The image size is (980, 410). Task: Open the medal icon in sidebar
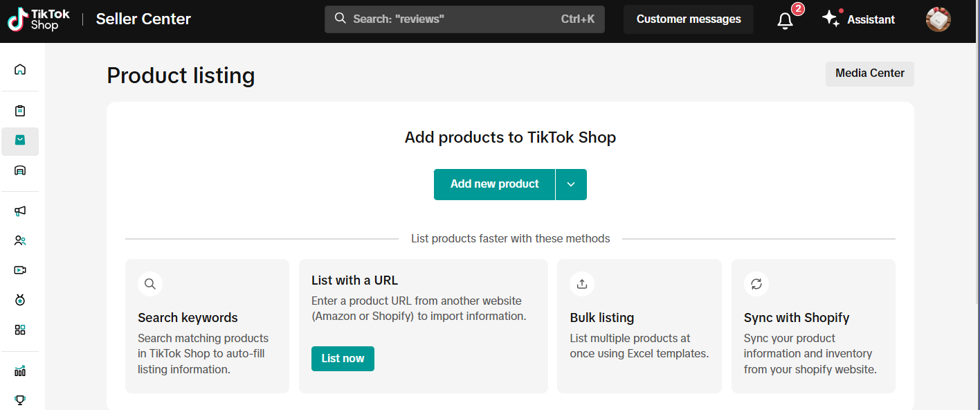coord(20,300)
